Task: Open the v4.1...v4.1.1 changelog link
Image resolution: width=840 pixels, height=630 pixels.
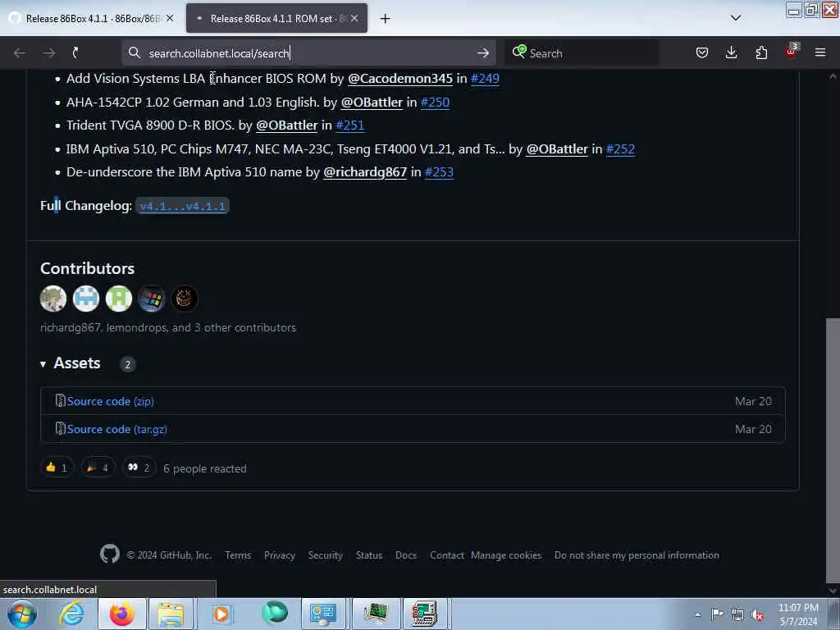Action: click(183, 206)
